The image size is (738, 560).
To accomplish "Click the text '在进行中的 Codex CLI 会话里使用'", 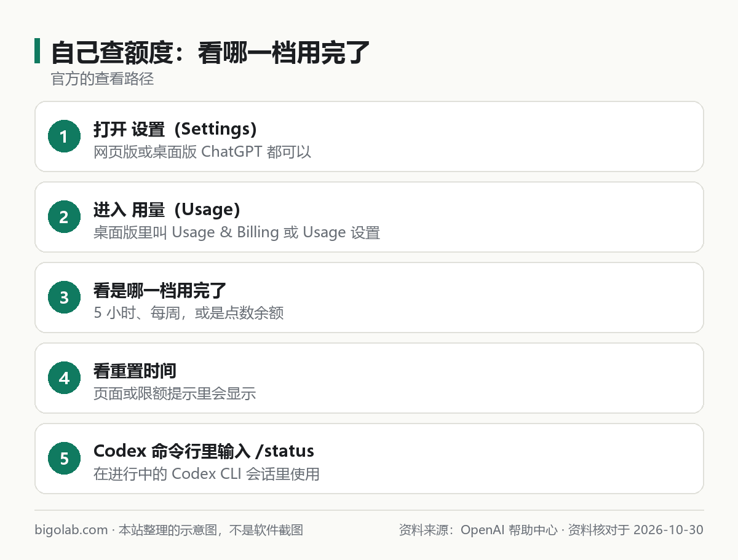I will [x=207, y=475].
